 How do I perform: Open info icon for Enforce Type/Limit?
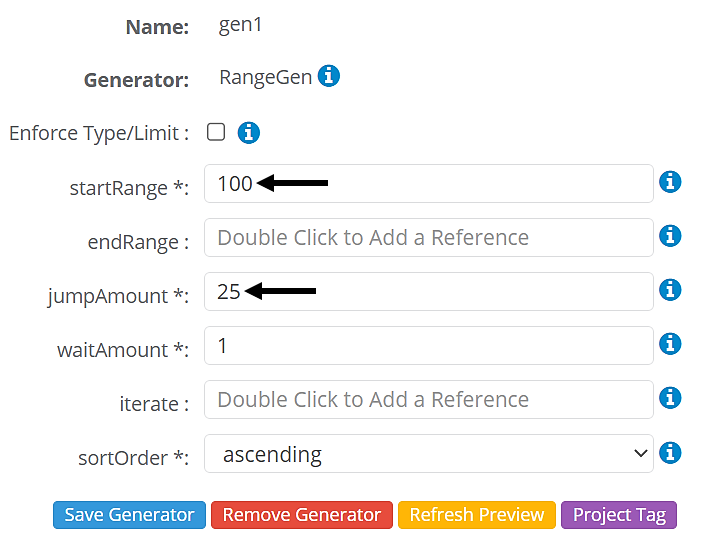click(248, 132)
